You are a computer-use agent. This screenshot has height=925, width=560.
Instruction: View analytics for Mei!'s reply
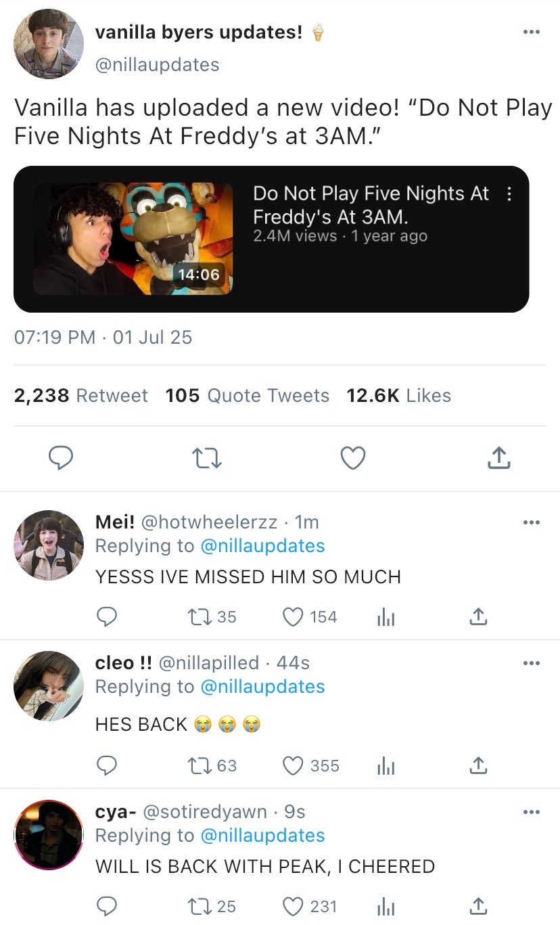(385, 617)
